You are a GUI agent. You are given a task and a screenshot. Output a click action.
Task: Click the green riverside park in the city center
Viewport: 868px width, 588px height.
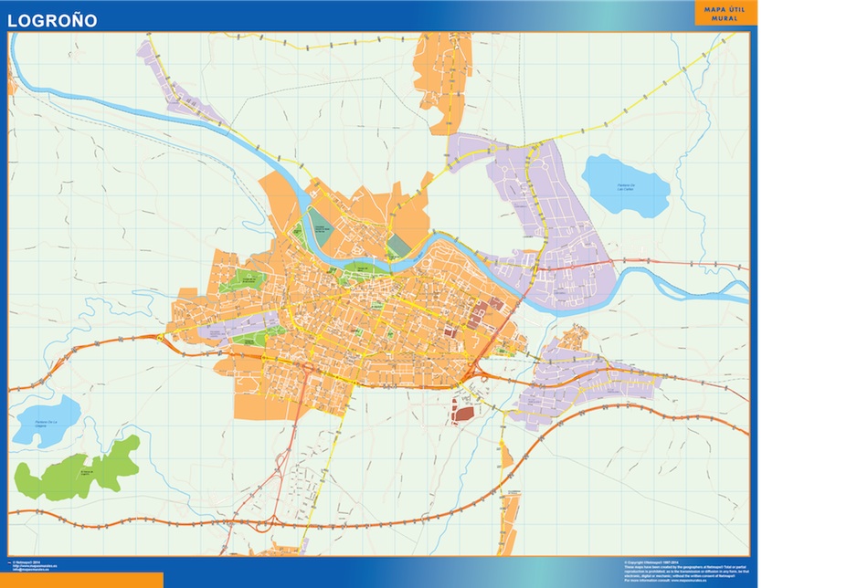pos(361,269)
